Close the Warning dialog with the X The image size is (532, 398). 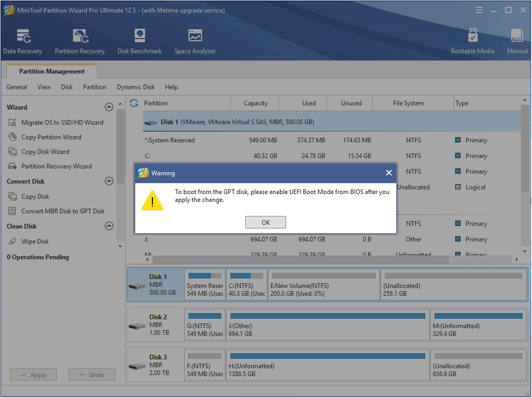(389, 173)
